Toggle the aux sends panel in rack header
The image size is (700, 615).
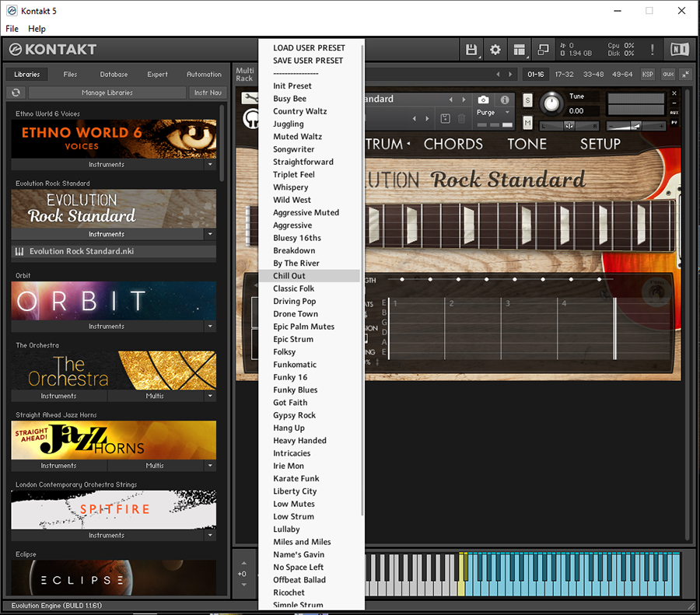point(668,75)
